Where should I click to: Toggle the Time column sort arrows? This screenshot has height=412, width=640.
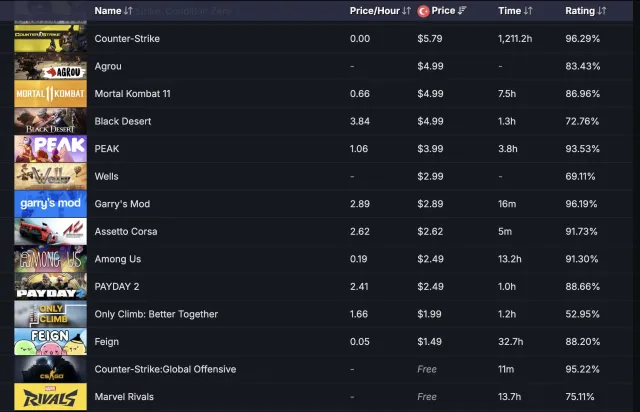pos(528,11)
